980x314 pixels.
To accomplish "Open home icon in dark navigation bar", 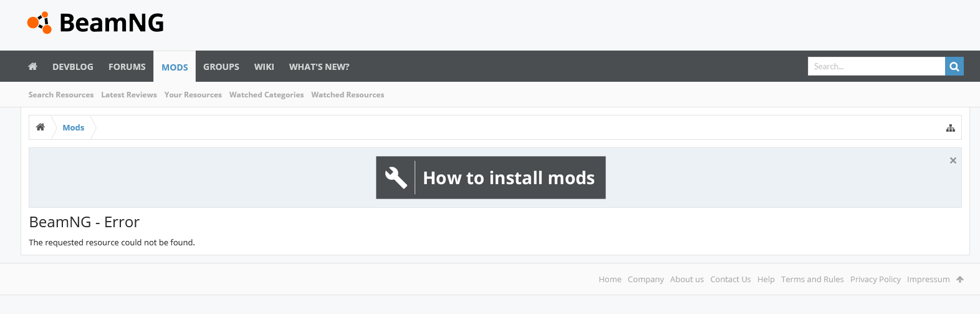I will coord(33,66).
